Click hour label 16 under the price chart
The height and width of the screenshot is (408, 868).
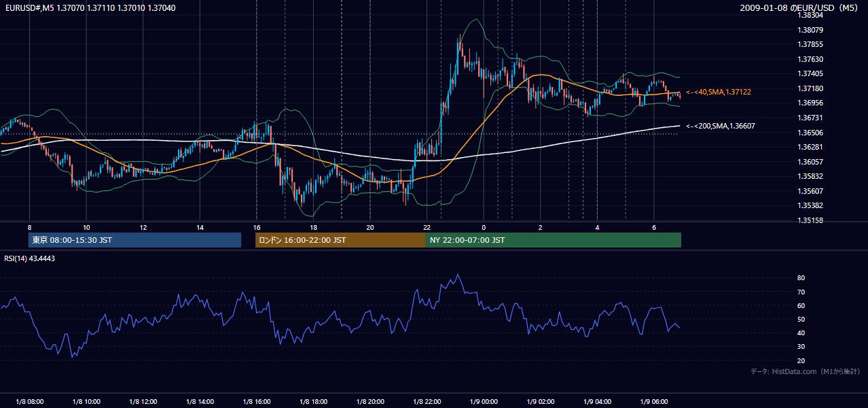(x=256, y=227)
